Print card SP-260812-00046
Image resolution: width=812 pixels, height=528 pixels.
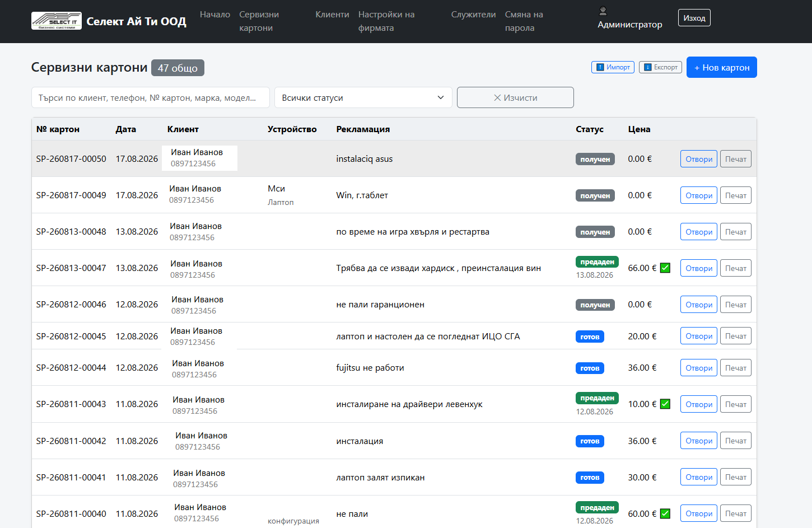pyautogui.click(x=736, y=305)
